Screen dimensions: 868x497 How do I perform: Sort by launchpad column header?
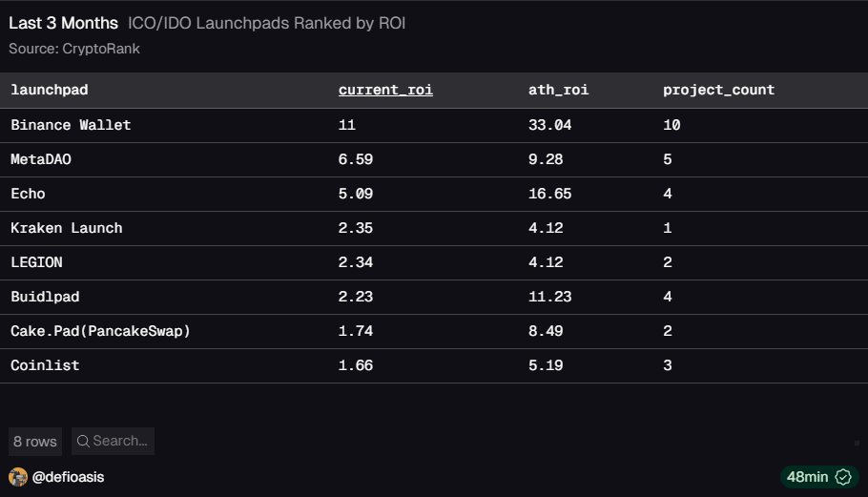pyautogui.click(x=50, y=91)
